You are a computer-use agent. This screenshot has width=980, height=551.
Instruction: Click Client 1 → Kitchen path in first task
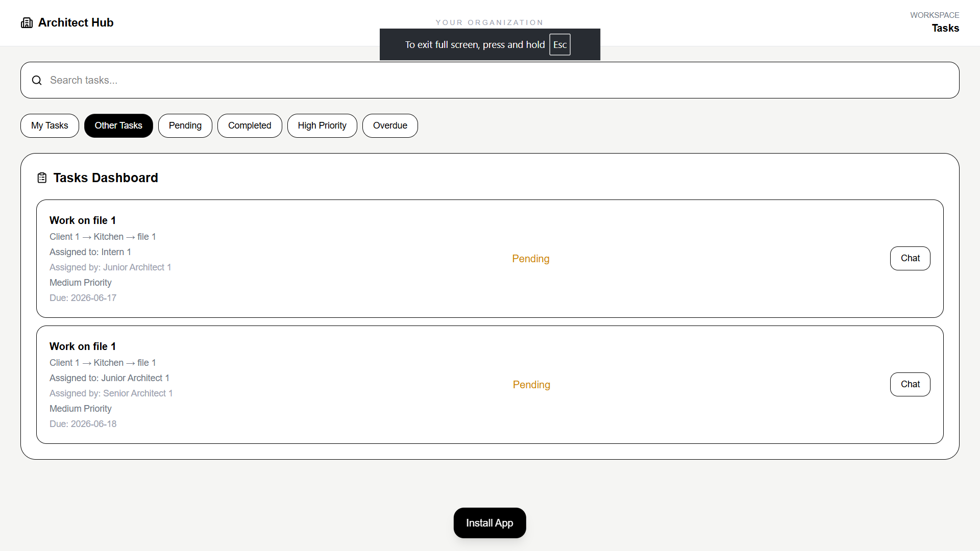[103, 237]
